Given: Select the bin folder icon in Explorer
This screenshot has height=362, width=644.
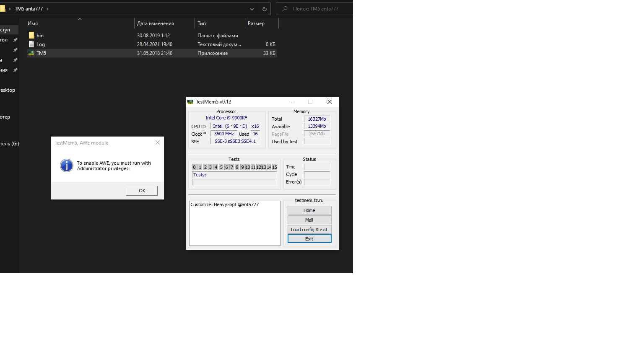Looking at the screenshot, I should coord(31,36).
